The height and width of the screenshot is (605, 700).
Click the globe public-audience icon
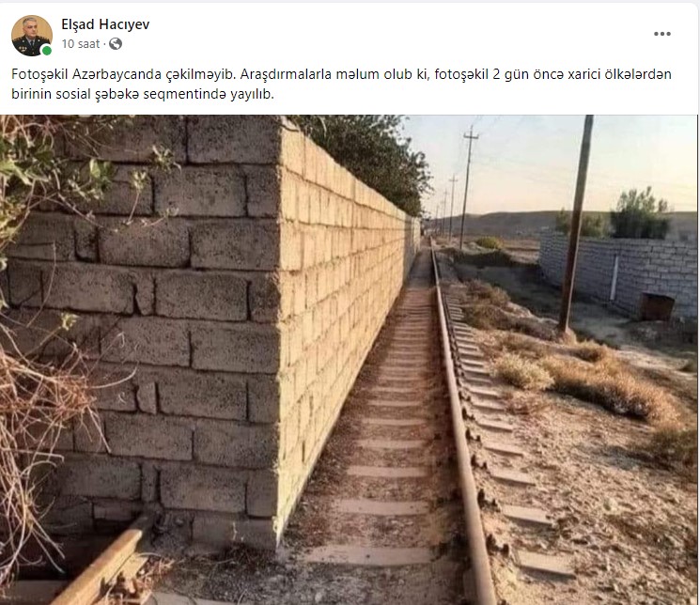click(x=116, y=44)
